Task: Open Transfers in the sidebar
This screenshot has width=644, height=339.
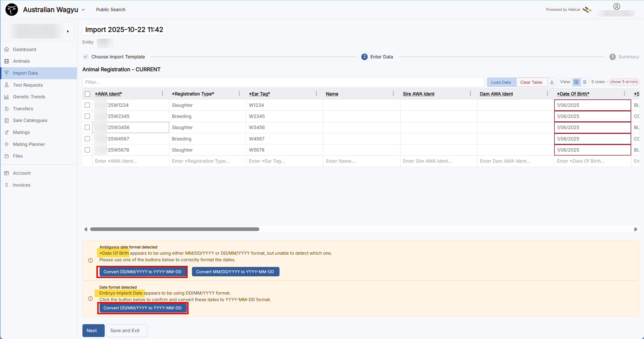Action: (23, 109)
